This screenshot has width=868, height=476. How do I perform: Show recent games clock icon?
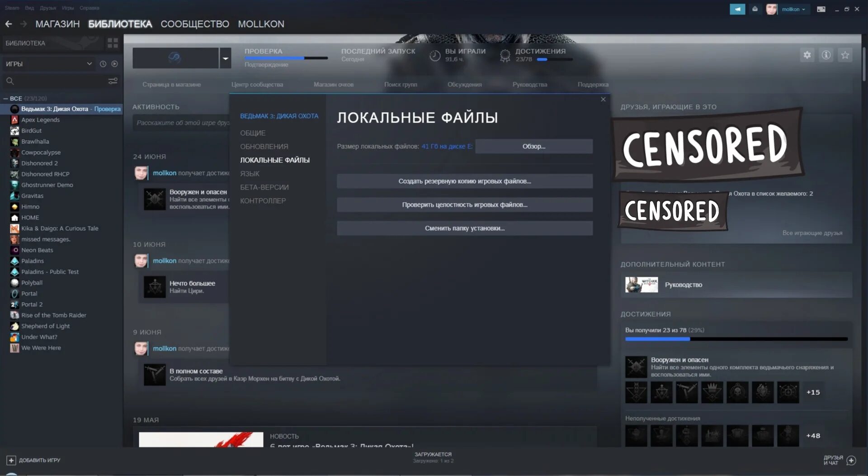103,64
